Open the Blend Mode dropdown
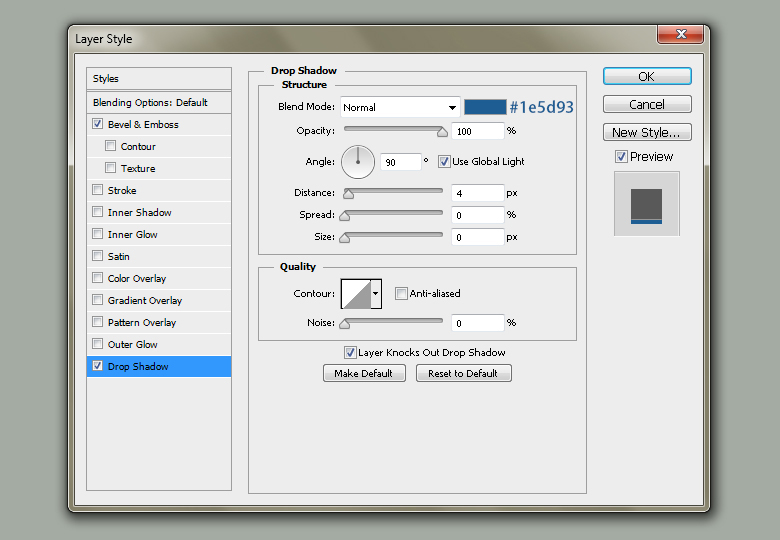 point(399,107)
